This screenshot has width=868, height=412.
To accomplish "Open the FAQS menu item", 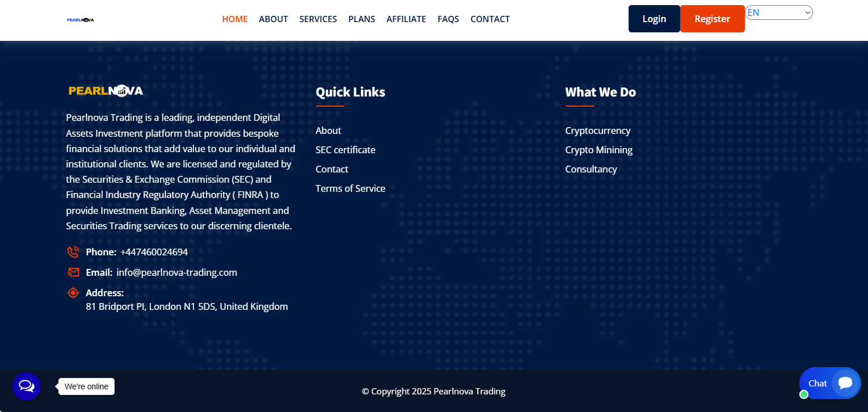I will pyautogui.click(x=448, y=19).
